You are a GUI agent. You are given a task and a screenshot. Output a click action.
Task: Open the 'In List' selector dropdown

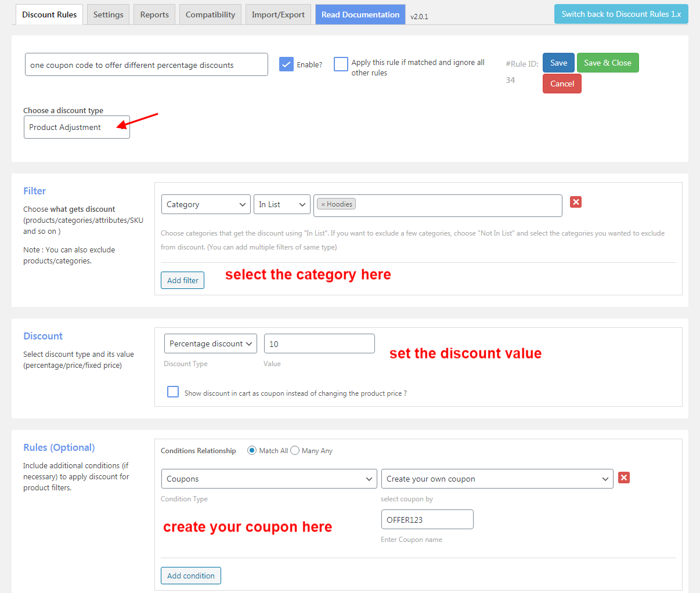[282, 204]
